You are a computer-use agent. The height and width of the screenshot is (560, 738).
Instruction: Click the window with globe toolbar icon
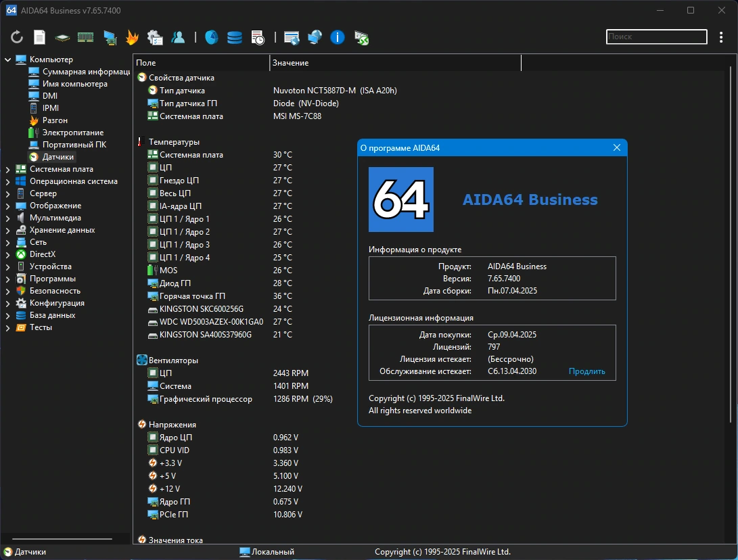292,38
